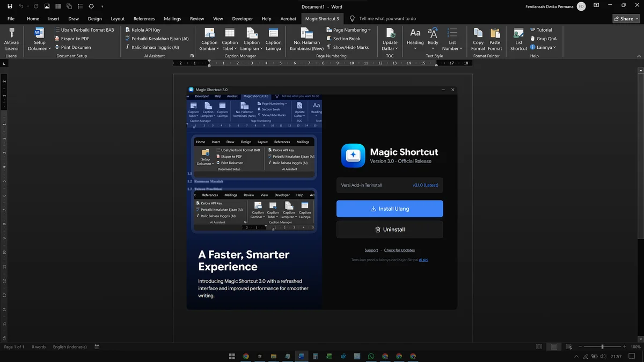Open AI Assistant group dialog launcher

click(x=192, y=56)
